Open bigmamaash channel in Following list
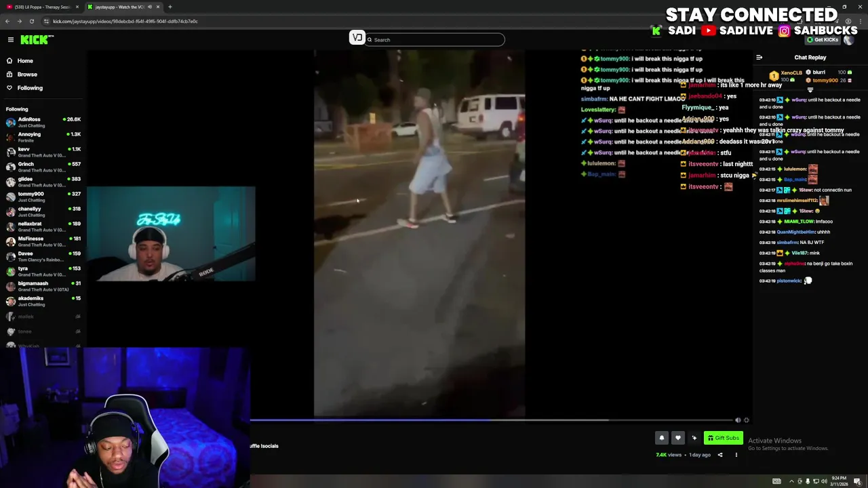Image resolution: width=868 pixels, height=488 pixels. tap(42, 286)
